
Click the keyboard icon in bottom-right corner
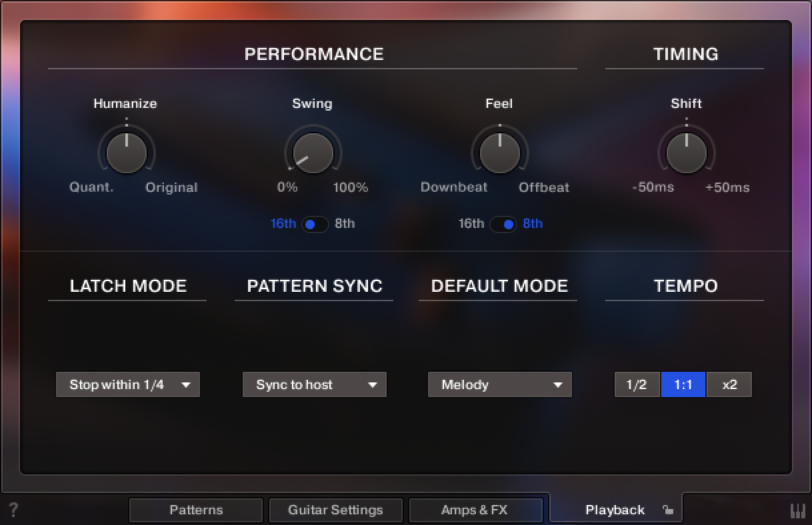point(797,510)
